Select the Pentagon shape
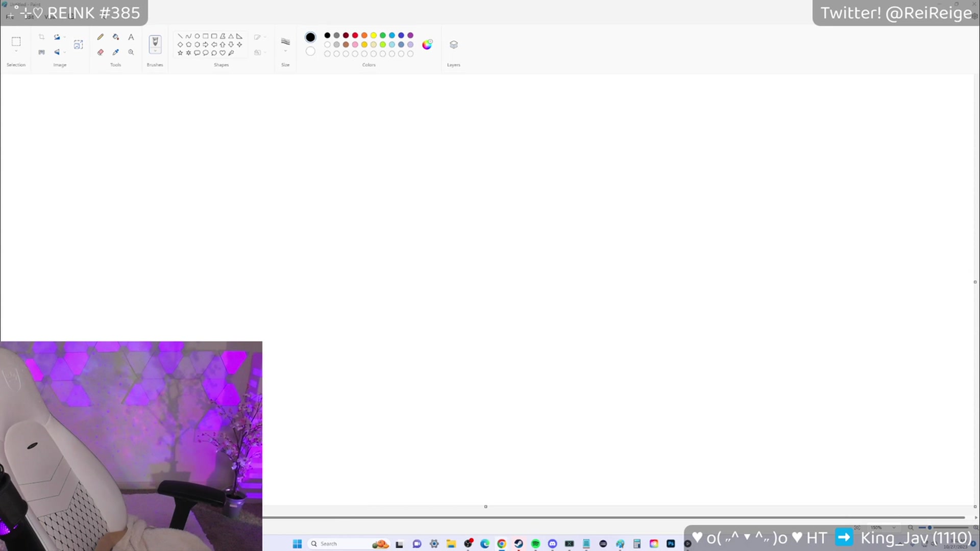Image resolution: width=980 pixels, height=551 pixels. pos(188,44)
